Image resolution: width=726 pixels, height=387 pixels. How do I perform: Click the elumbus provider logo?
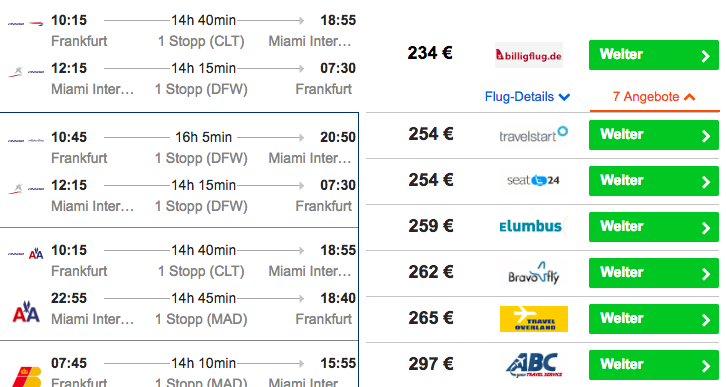pyautogui.click(x=532, y=226)
